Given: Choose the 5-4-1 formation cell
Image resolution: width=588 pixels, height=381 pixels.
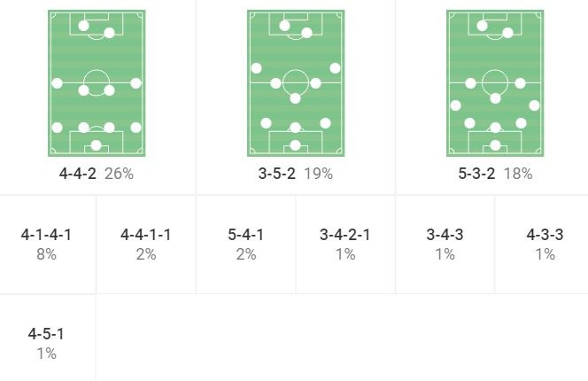Looking at the screenshot, I should [x=245, y=244].
